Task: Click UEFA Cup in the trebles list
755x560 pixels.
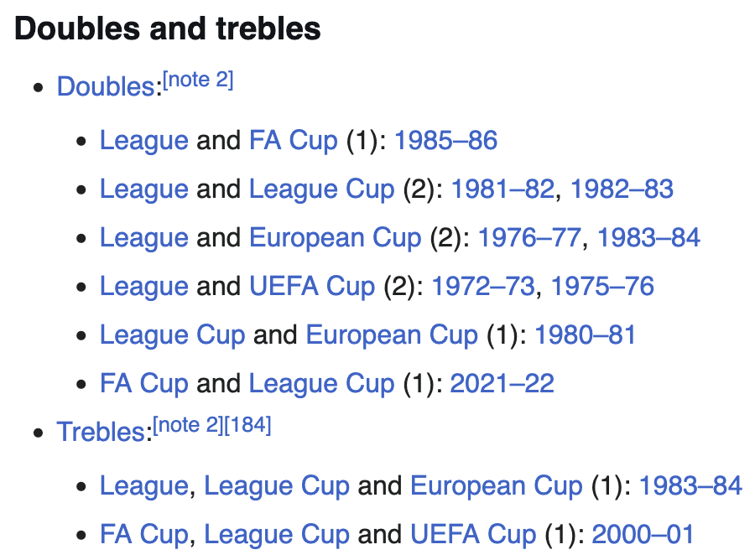Action: [473, 534]
